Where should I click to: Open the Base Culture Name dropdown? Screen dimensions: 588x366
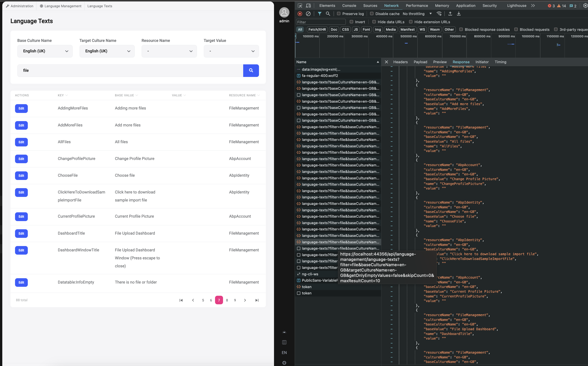(x=45, y=51)
